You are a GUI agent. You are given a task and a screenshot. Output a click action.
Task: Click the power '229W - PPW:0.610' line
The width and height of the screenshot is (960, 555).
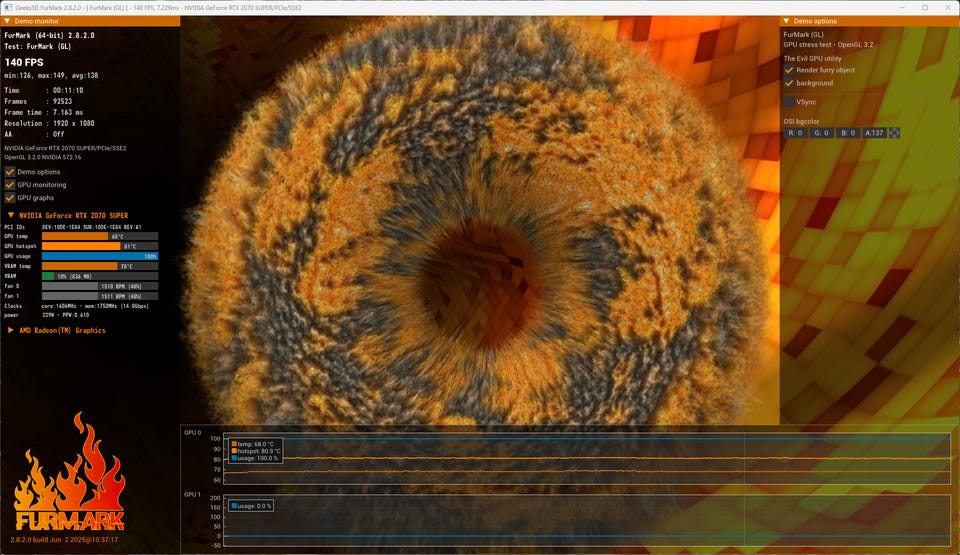coord(66,315)
